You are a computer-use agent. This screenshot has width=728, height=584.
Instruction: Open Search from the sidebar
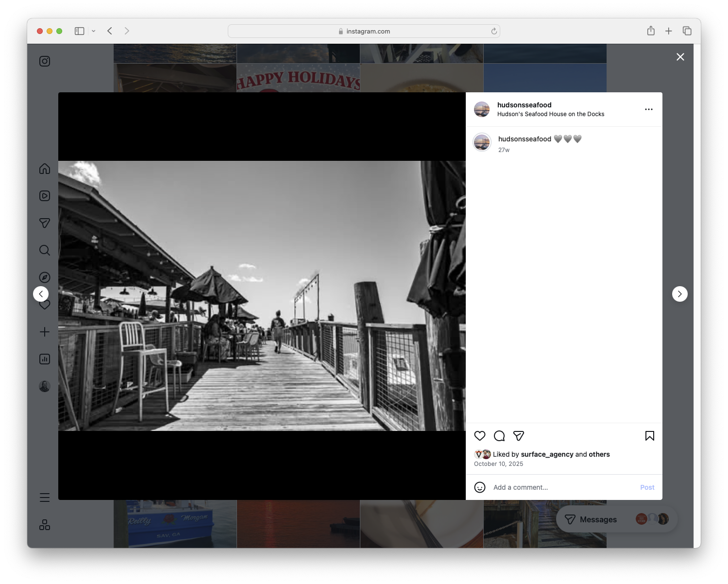click(44, 250)
